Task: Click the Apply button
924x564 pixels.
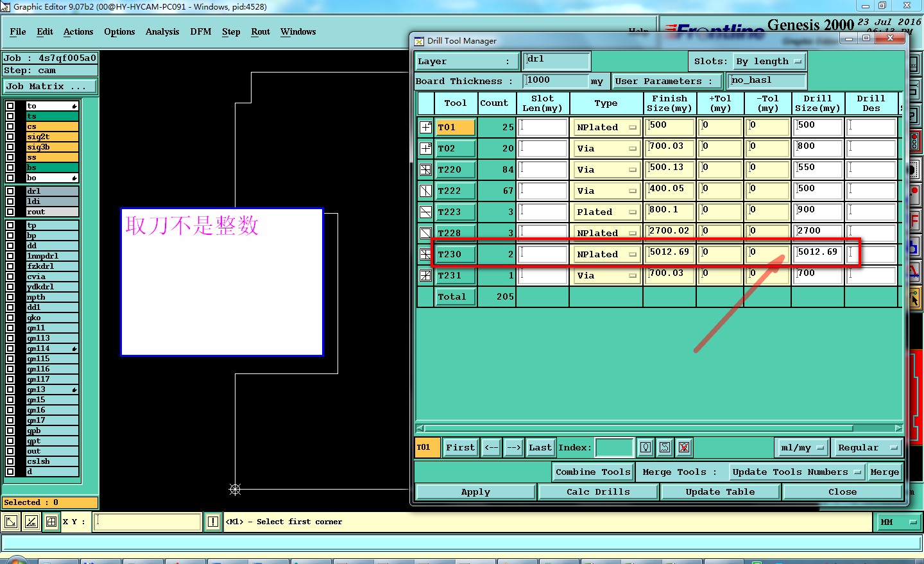Action: (x=475, y=492)
